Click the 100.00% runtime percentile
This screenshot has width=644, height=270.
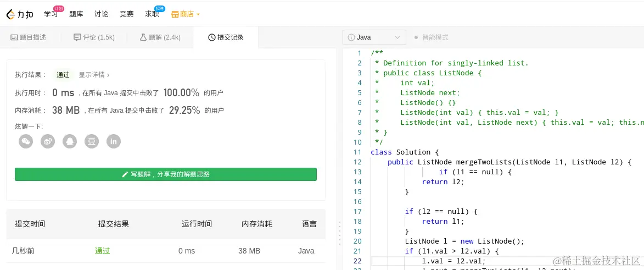tap(182, 92)
